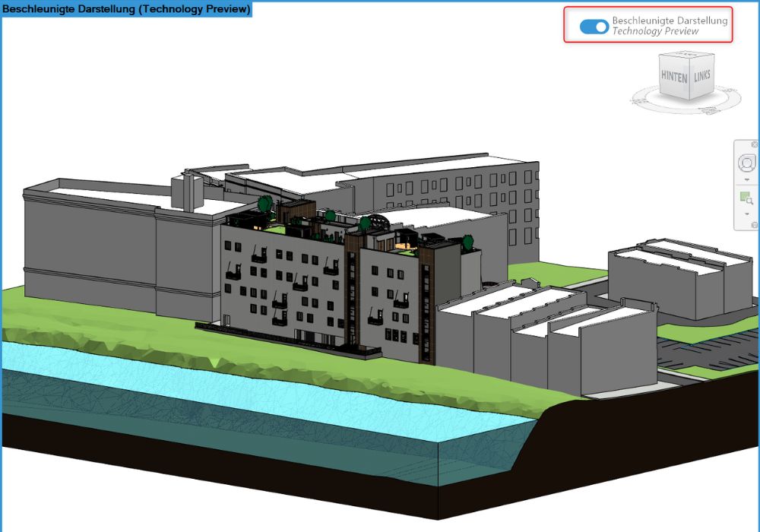The width and height of the screenshot is (760, 532).
Task: Expand the zoom options dropdown arrow
Action: point(747,214)
